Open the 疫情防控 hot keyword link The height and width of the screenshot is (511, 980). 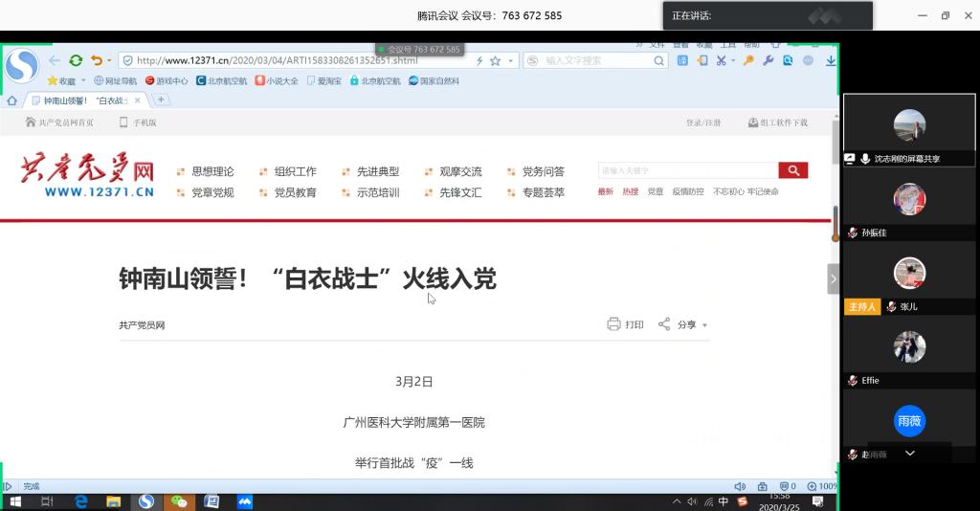pos(687,191)
